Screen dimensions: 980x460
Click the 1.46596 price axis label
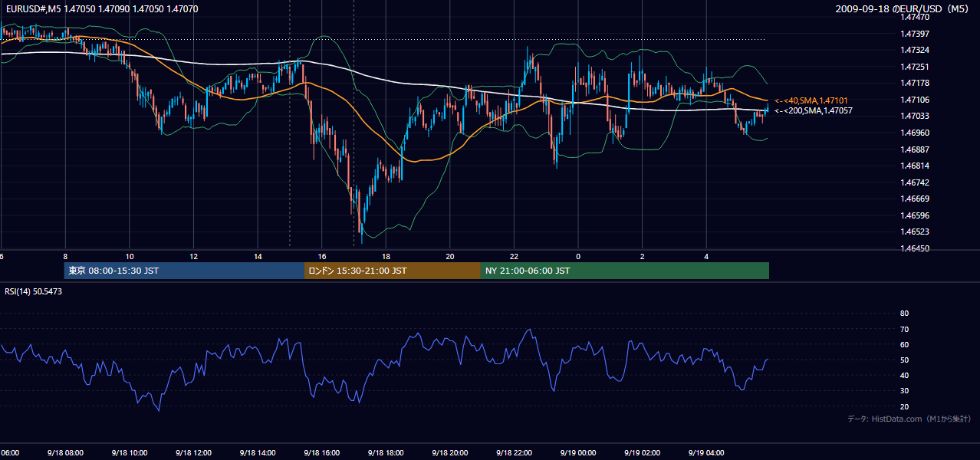coord(915,215)
